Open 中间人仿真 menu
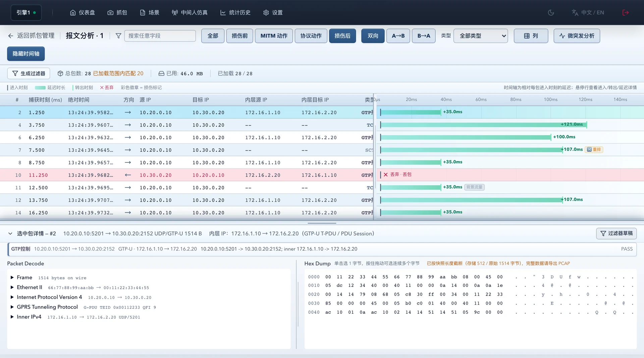644x358 pixels. pos(190,12)
